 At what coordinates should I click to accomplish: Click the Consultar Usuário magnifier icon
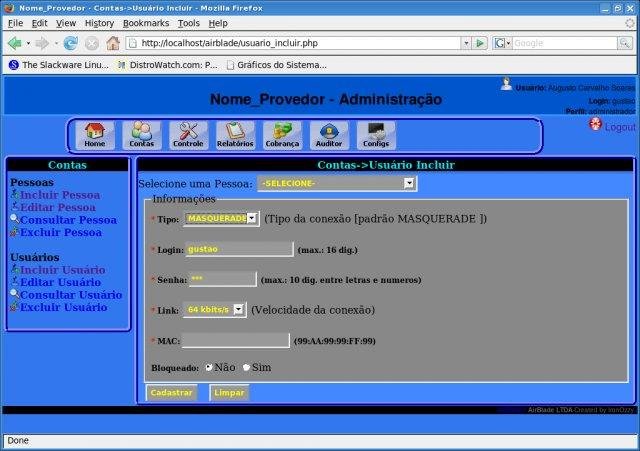(x=15, y=294)
